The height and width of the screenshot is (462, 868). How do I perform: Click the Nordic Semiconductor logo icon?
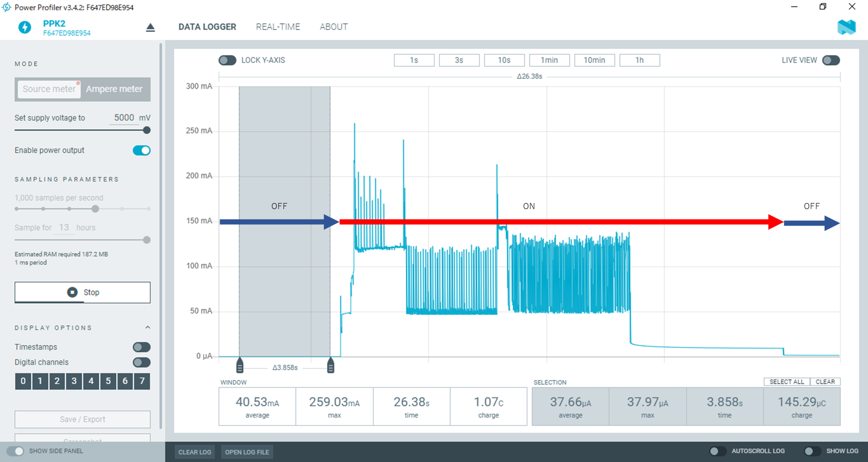click(x=846, y=27)
